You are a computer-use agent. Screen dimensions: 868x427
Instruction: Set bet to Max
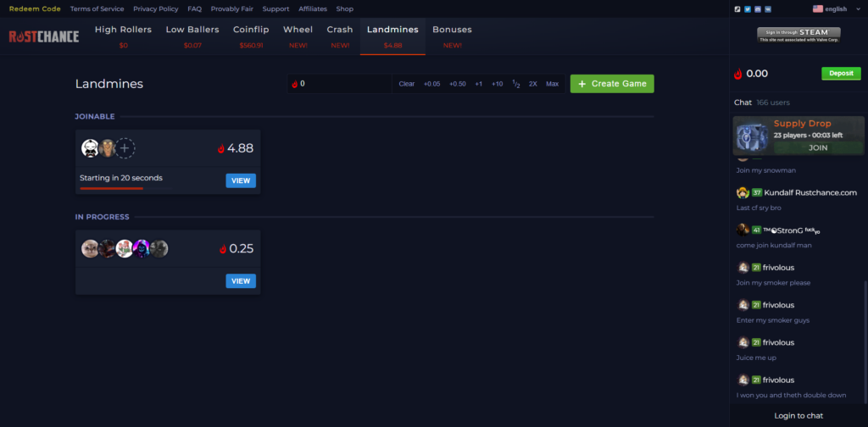point(553,84)
